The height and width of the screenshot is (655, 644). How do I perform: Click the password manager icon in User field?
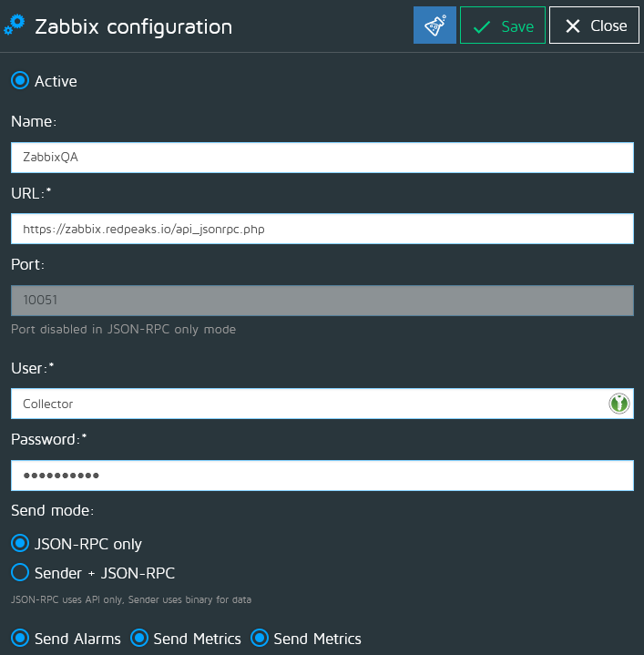[619, 404]
